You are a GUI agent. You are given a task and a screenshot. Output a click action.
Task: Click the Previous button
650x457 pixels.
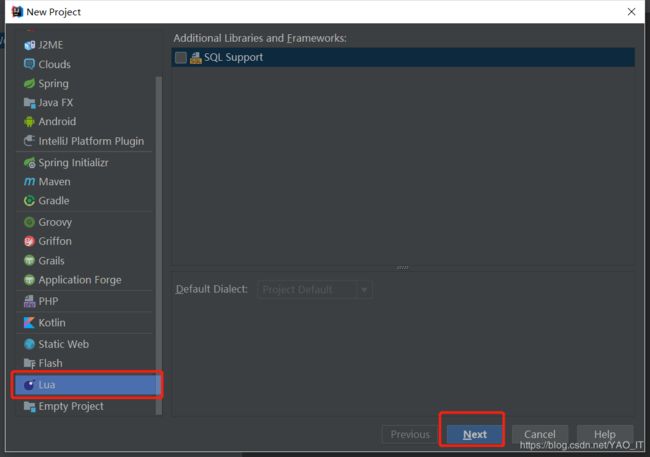[x=410, y=434]
